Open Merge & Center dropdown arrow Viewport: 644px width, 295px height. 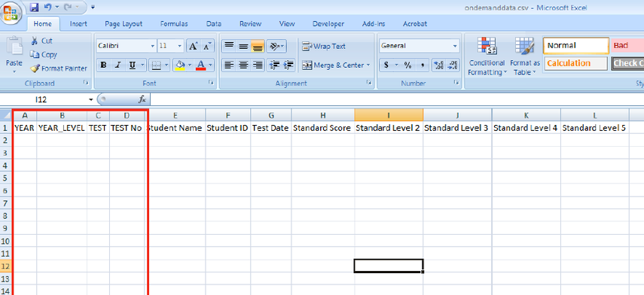click(x=368, y=65)
